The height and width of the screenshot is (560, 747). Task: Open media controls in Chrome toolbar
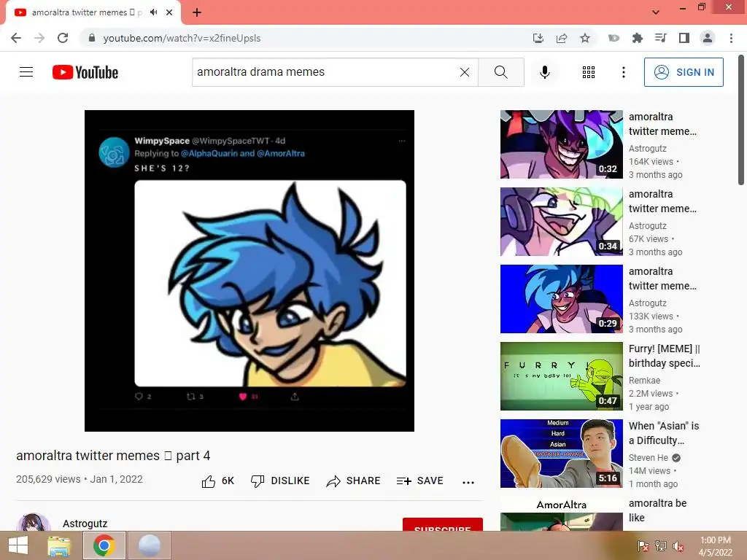(x=660, y=38)
